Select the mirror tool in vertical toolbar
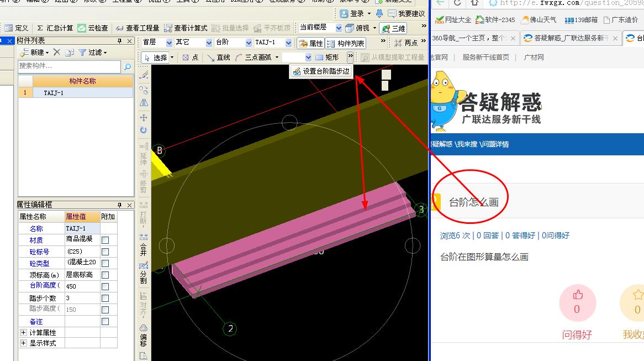The image size is (644, 361). point(144,103)
